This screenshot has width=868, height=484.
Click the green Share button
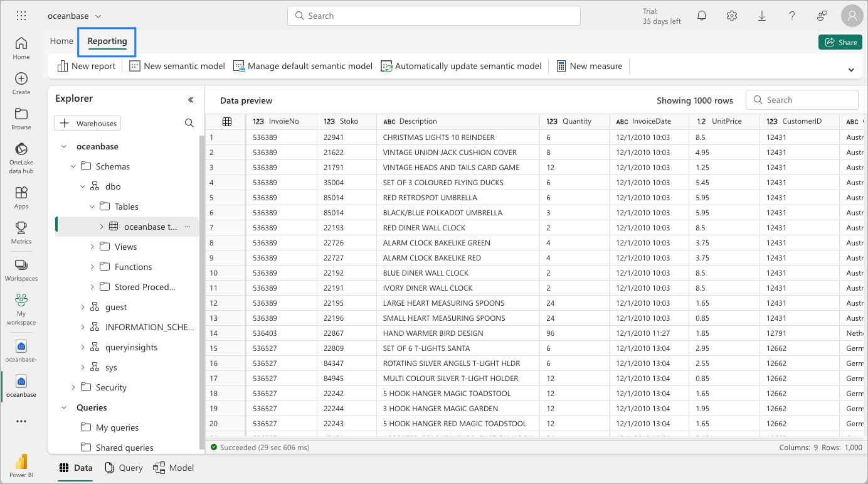click(840, 42)
